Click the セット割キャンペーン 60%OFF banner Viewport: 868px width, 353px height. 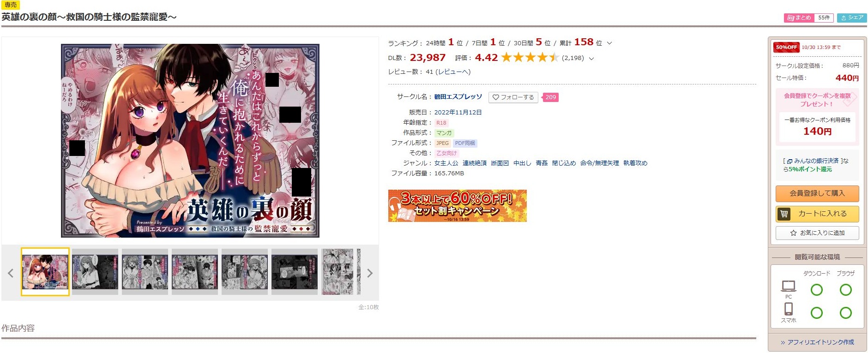pos(458,206)
